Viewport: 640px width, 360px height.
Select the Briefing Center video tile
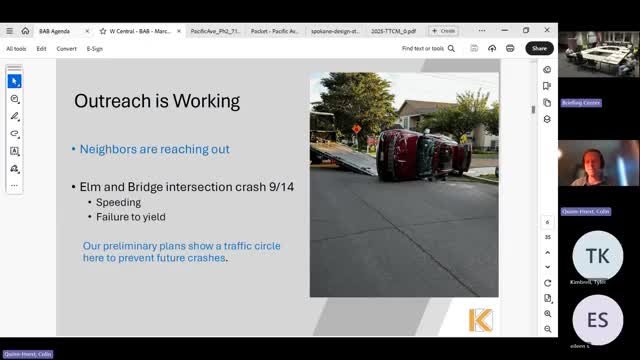point(599,54)
